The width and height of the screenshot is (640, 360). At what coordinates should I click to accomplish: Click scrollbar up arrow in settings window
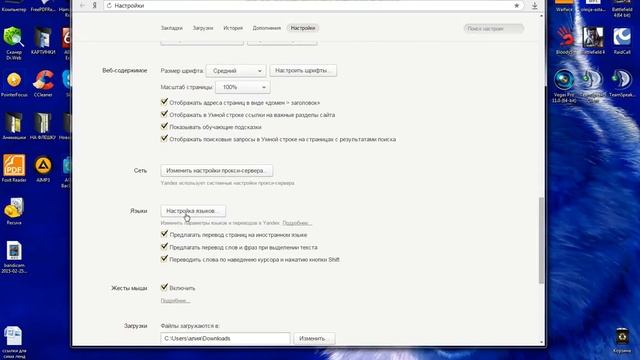click(542, 16)
